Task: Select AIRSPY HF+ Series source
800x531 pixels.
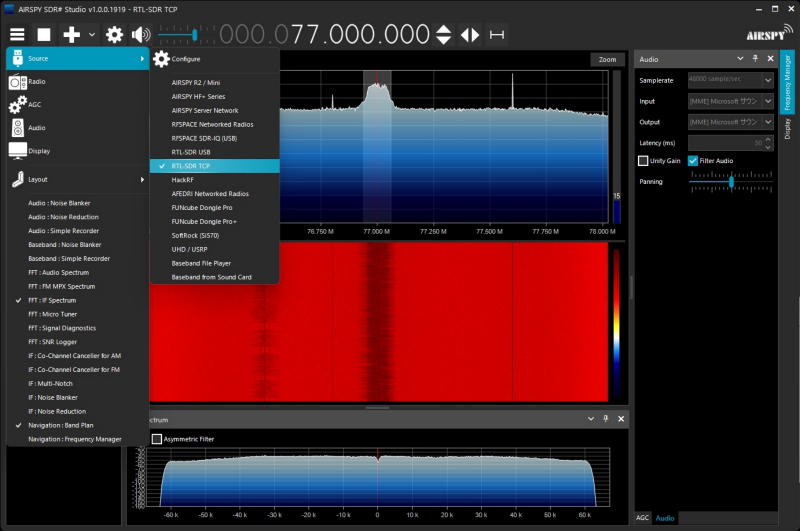Action: click(214, 96)
